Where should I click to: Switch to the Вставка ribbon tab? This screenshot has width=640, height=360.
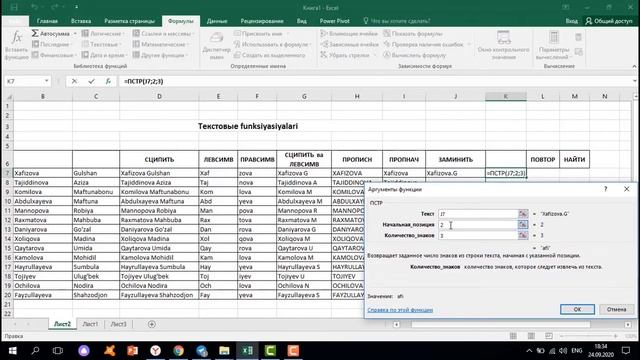click(x=81, y=21)
